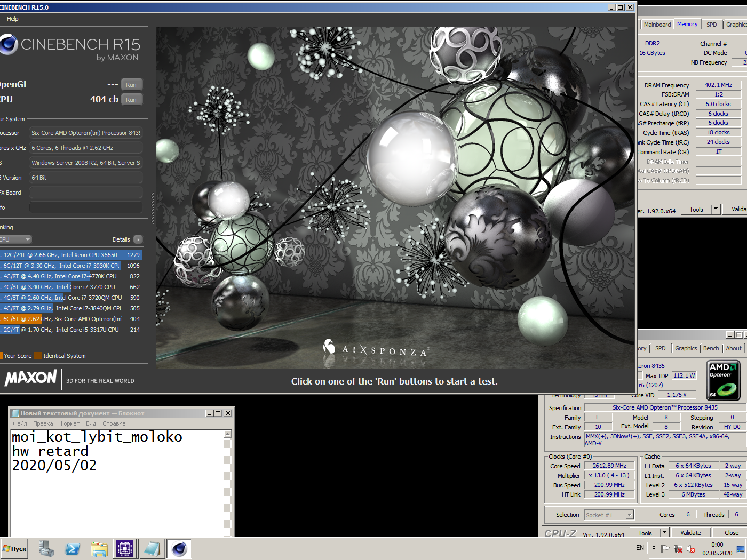Click the GFX Board field
The height and width of the screenshot is (560, 747).
point(86,193)
